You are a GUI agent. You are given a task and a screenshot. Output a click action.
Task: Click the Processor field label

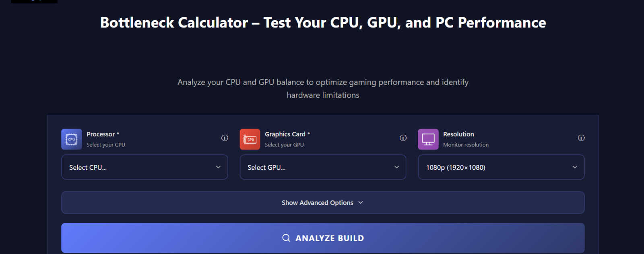(x=102, y=134)
